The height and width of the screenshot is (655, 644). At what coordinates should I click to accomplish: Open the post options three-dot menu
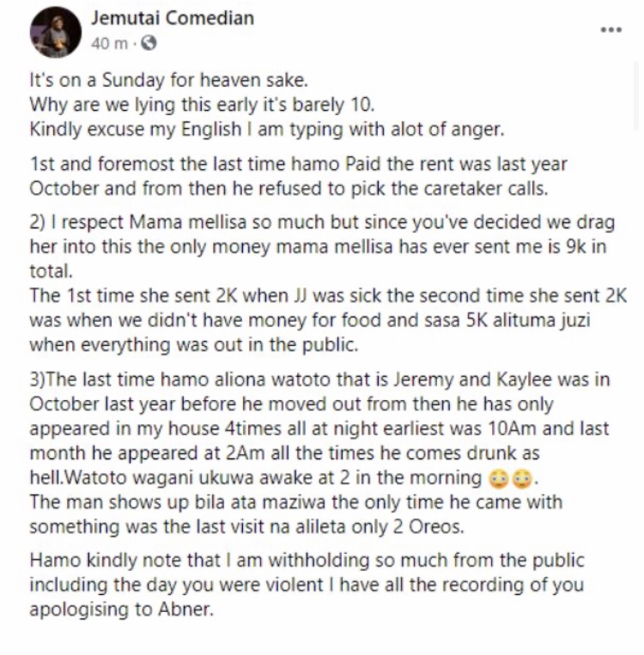(x=611, y=30)
